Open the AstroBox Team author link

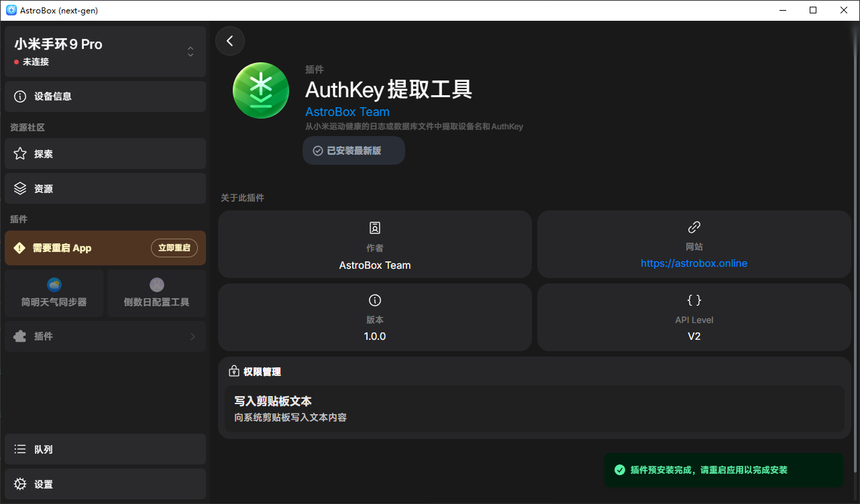click(x=347, y=112)
